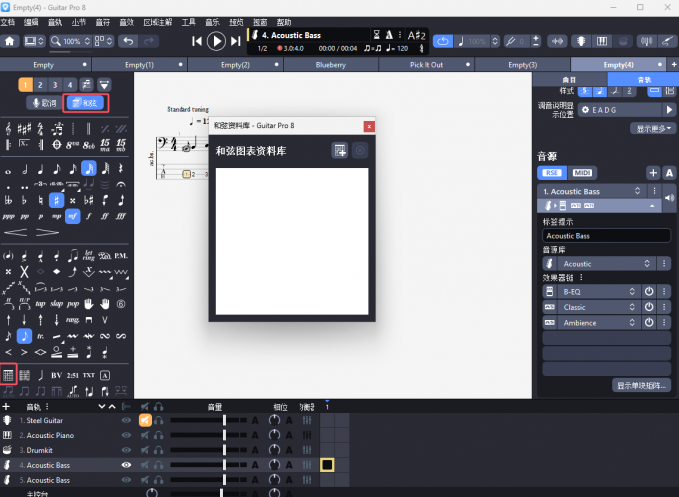Viewport: 679px width, 497px height.
Task: Toggle power for the B-EQ effect
Action: (648, 291)
